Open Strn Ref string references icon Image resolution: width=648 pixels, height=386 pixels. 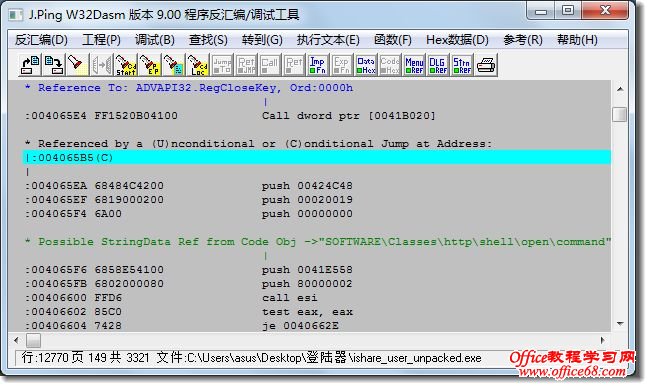click(x=462, y=65)
